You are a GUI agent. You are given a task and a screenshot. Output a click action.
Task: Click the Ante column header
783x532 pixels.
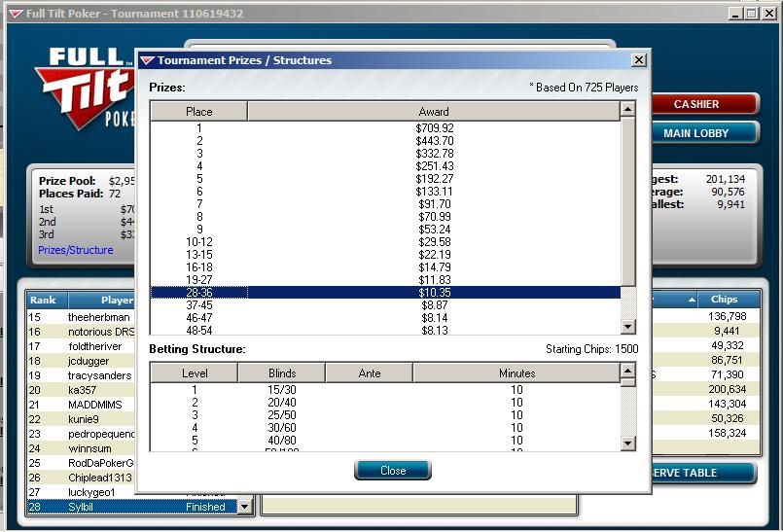pos(369,373)
